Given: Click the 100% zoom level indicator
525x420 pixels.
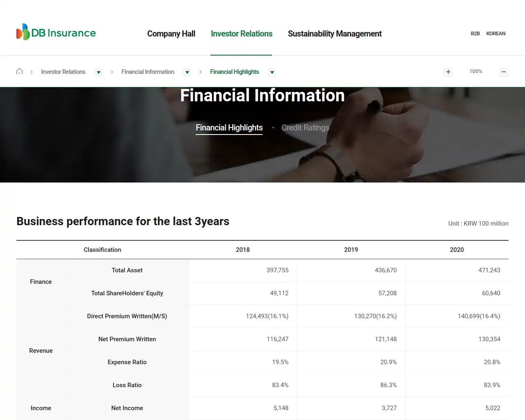Looking at the screenshot, I should click(475, 71).
